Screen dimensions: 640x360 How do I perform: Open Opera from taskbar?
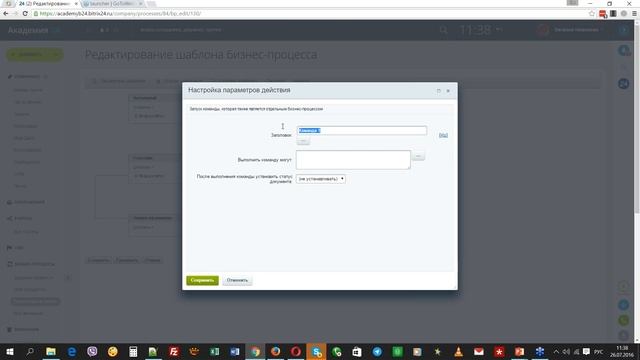tap(296, 351)
